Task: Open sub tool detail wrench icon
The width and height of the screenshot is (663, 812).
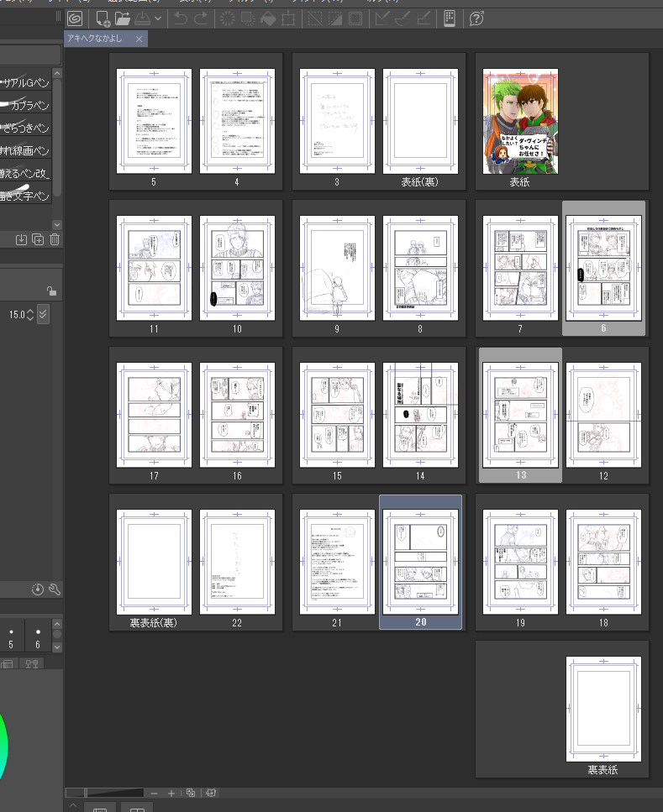Action: coord(55,589)
